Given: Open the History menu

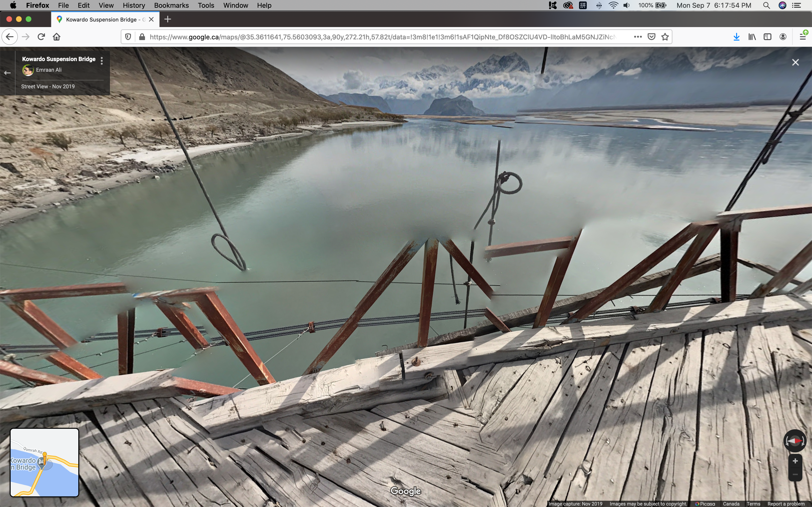Looking at the screenshot, I should tap(134, 5).
